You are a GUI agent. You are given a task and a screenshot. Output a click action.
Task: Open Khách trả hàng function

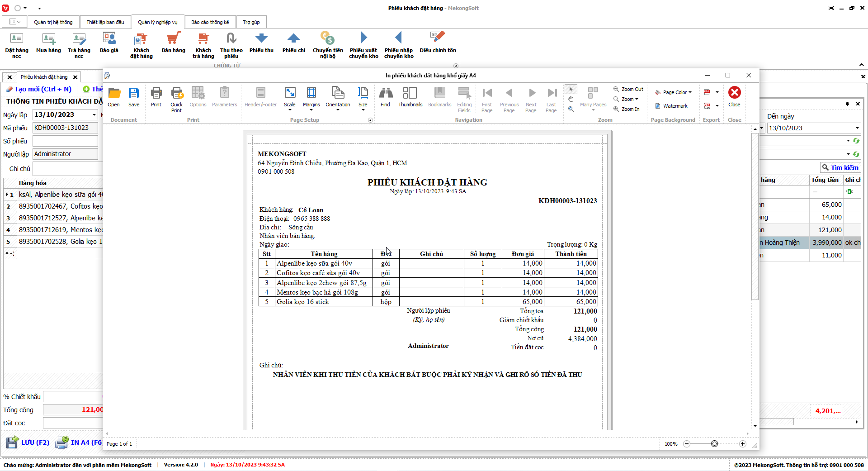203,45
